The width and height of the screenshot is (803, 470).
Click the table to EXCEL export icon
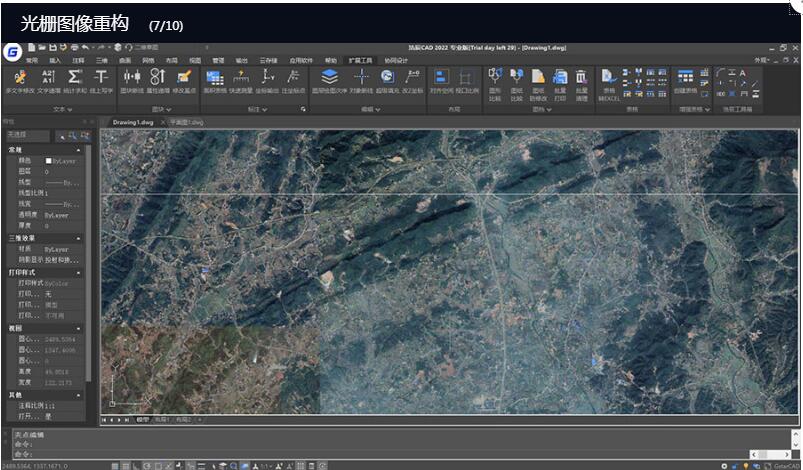(x=609, y=79)
